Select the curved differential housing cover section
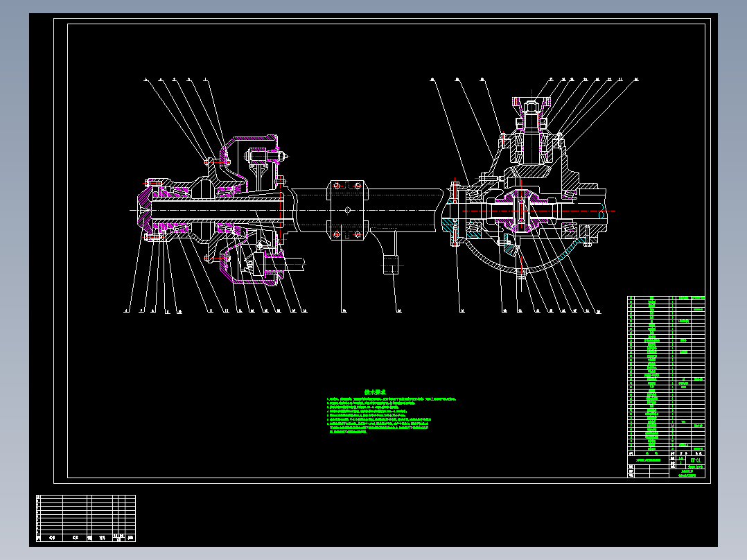 point(522,257)
